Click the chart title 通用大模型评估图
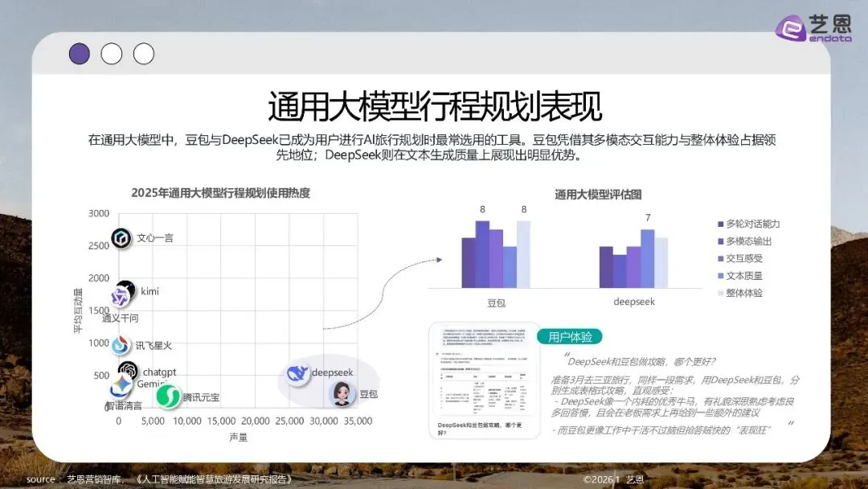This screenshot has height=489, width=868. click(x=598, y=195)
